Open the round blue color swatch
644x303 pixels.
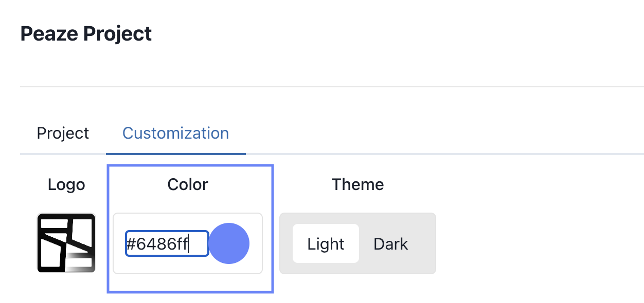229,243
